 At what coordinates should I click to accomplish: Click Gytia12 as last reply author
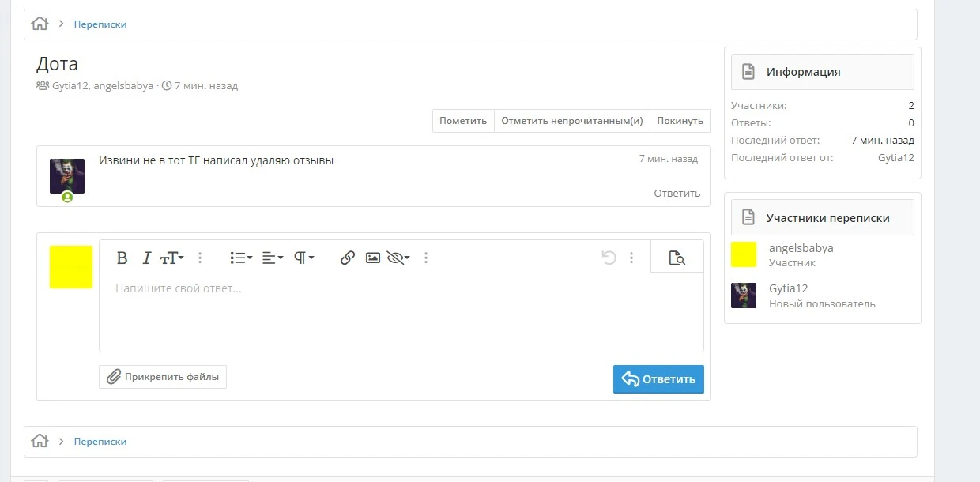point(896,157)
